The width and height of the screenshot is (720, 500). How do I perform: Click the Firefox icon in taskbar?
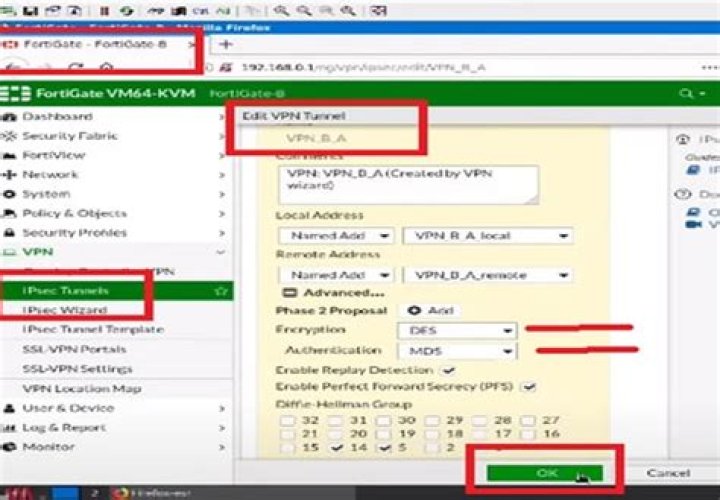coord(121,494)
